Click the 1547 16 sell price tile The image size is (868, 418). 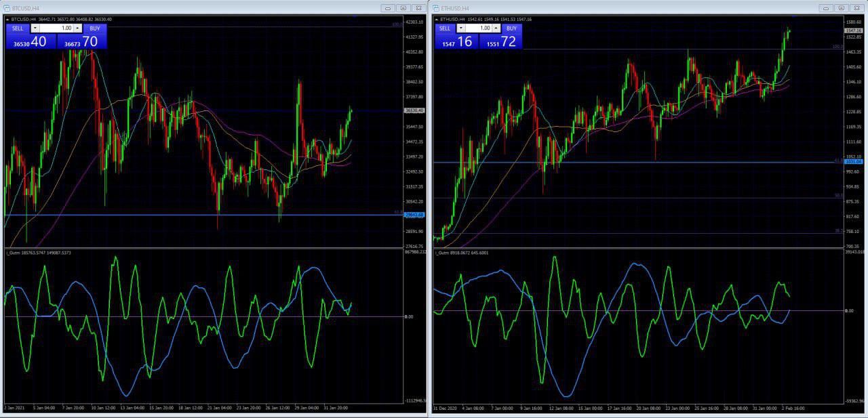pos(456,42)
